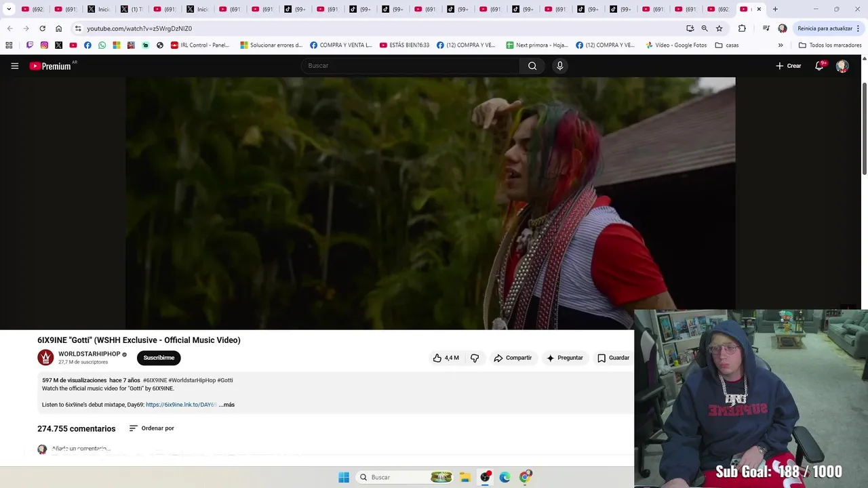Like the video with thumbs up
This screenshot has height=488, width=868.
[x=446, y=358]
